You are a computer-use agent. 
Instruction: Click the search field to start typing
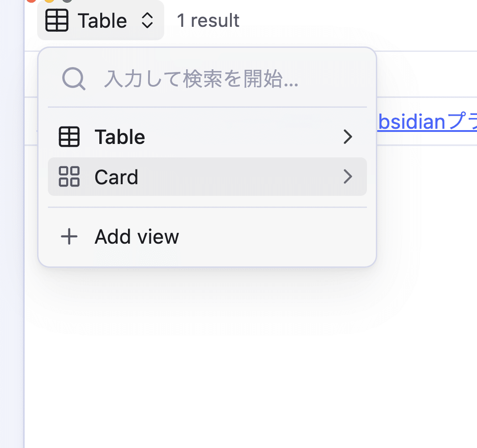click(201, 79)
